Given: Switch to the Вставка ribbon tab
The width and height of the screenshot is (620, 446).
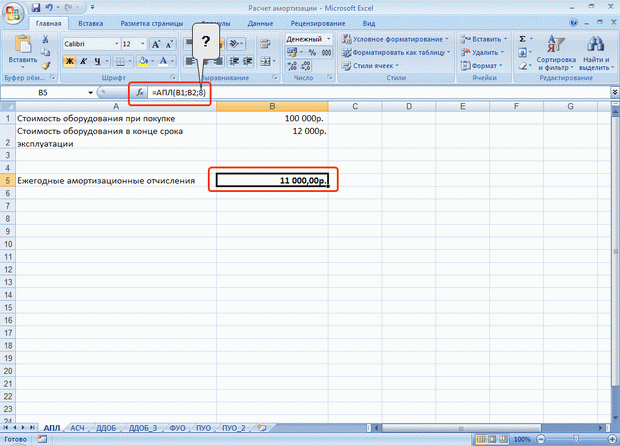Looking at the screenshot, I should 91,23.
